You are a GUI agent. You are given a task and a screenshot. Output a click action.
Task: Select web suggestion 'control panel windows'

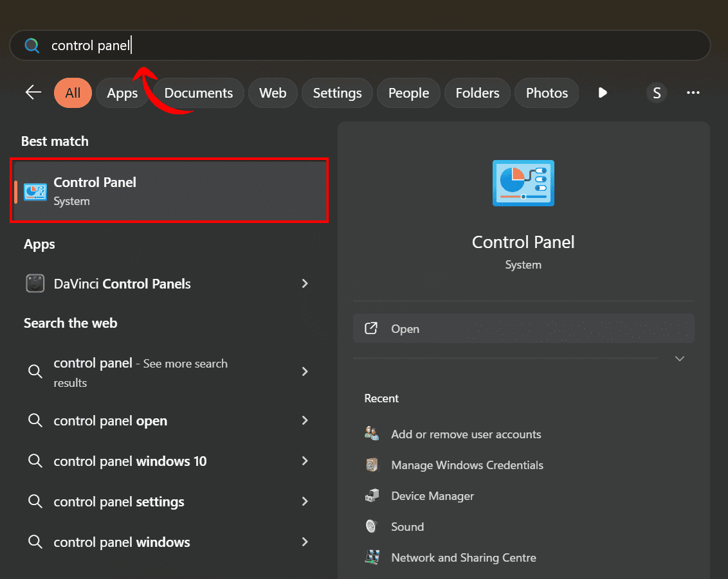(170, 542)
